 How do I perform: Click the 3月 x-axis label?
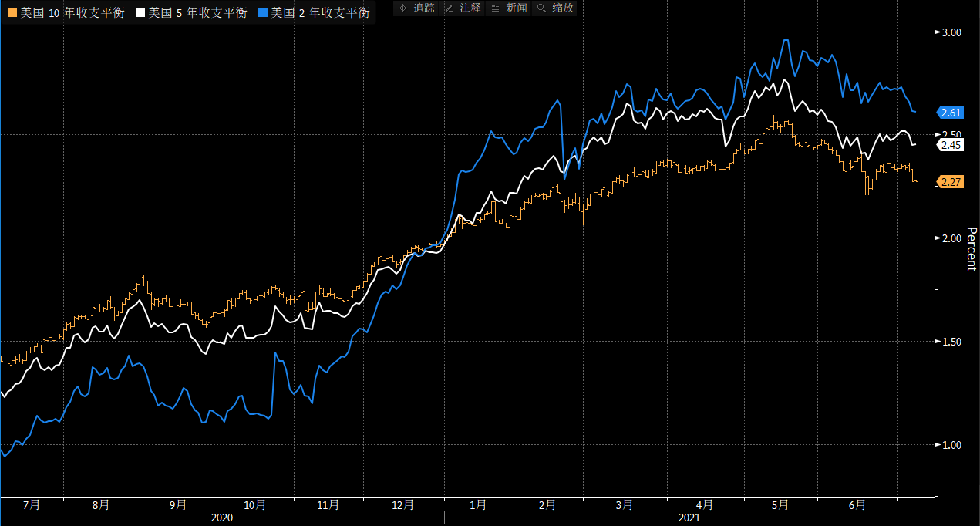pyautogui.click(x=625, y=505)
